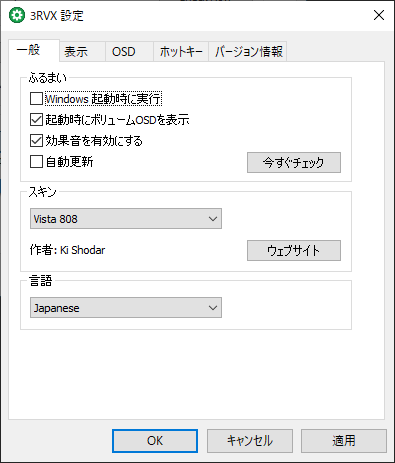Click the 今すぐチェック button

point(294,162)
